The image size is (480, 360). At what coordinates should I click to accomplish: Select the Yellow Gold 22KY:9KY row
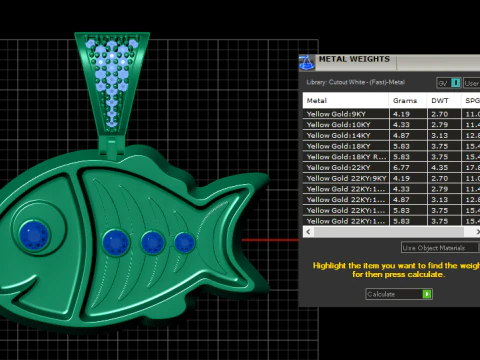391,178
